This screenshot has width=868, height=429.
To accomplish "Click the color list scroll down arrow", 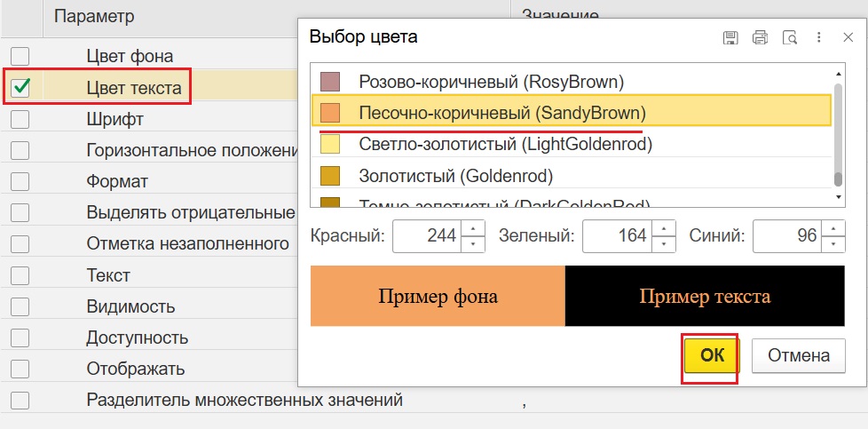I will click(838, 197).
